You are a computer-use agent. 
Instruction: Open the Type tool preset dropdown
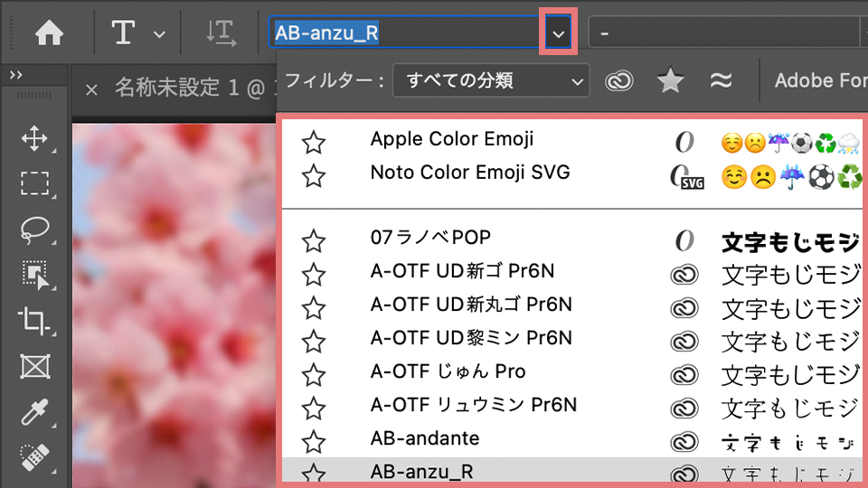(159, 34)
